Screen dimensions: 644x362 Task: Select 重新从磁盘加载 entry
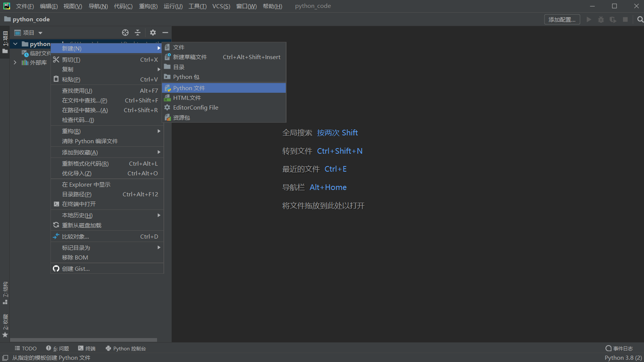tap(107, 225)
